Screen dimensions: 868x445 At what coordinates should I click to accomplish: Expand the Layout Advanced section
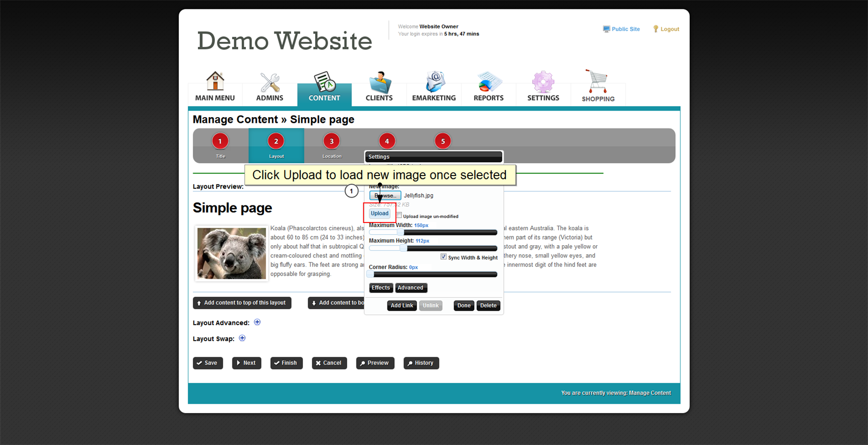257,322
